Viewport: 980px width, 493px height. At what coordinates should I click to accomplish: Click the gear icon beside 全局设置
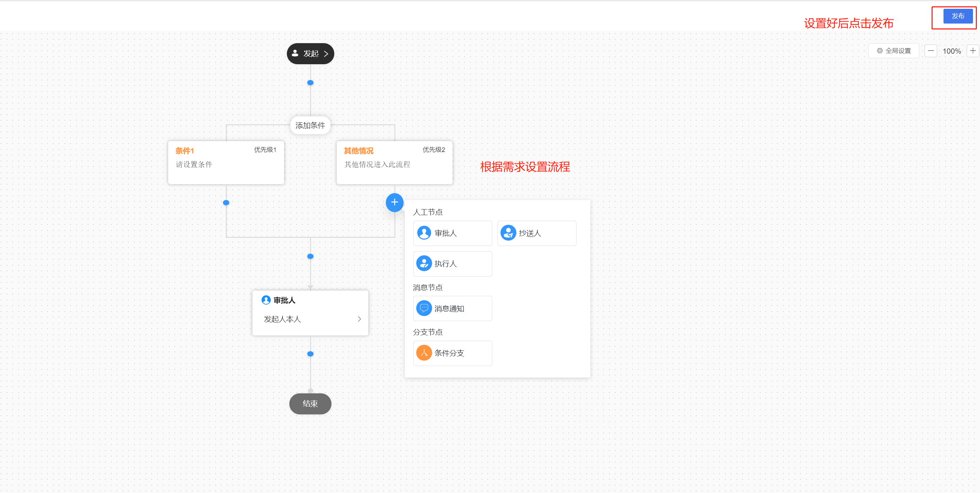880,51
